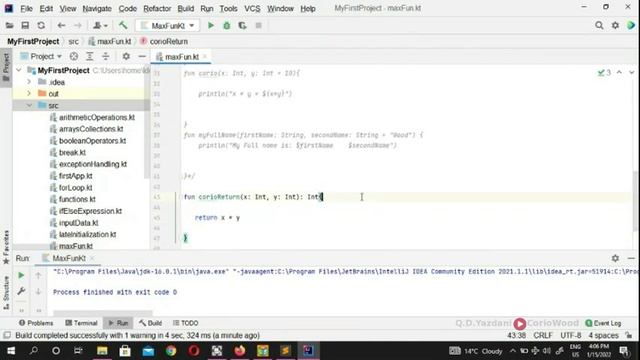
Task: Start debugging with the bug icon
Action: point(227,25)
